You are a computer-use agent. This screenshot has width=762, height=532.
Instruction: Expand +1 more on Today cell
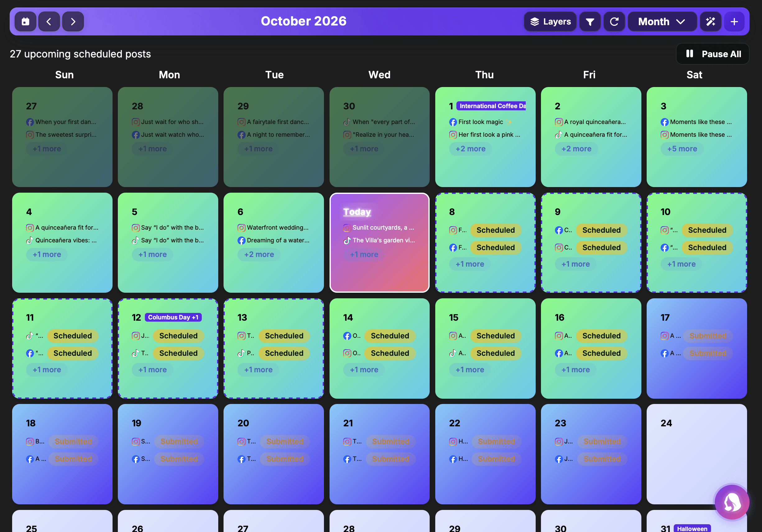click(x=364, y=255)
